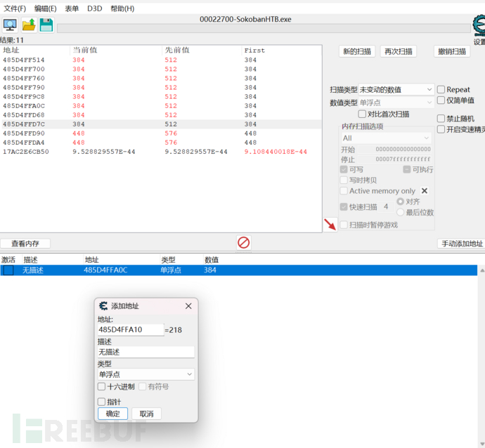Toggle the 十六进制 checkbox in dialog
Viewport: 485px width, 448px height.
tap(101, 386)
